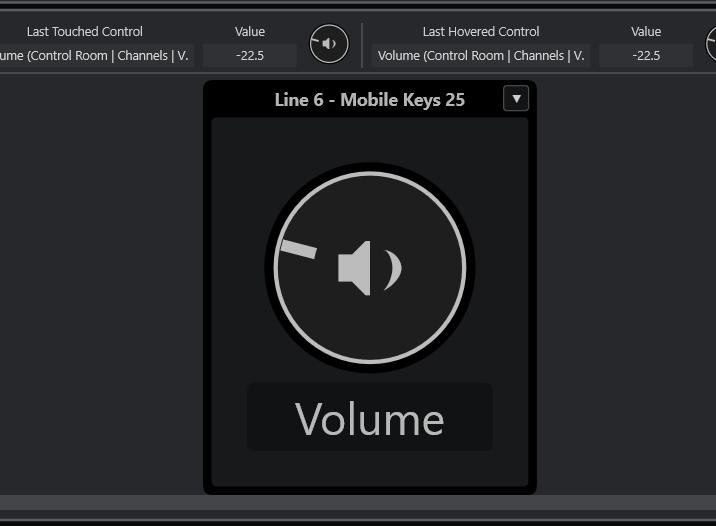Select the Last Touched Control name field
This screenshot has height=526, width=716.
(x=97, y=56)
